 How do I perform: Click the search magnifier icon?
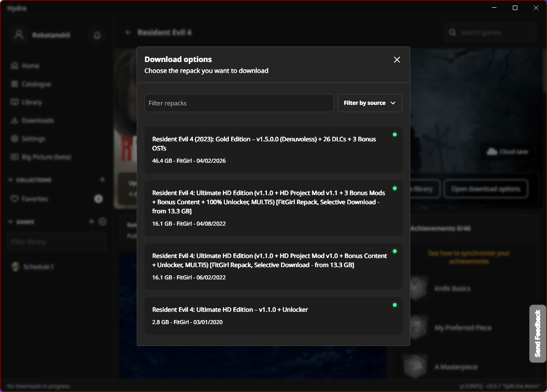tap(452, 32)
